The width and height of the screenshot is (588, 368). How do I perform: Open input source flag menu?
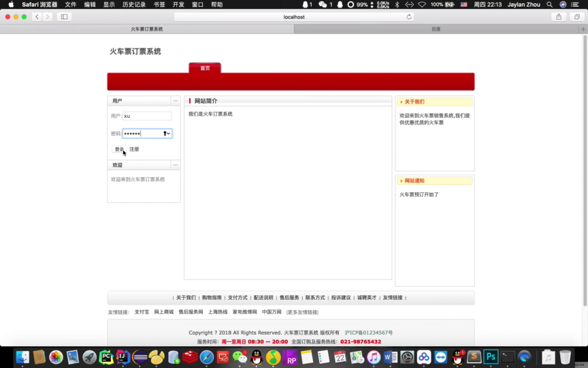(x=464, y=5)
